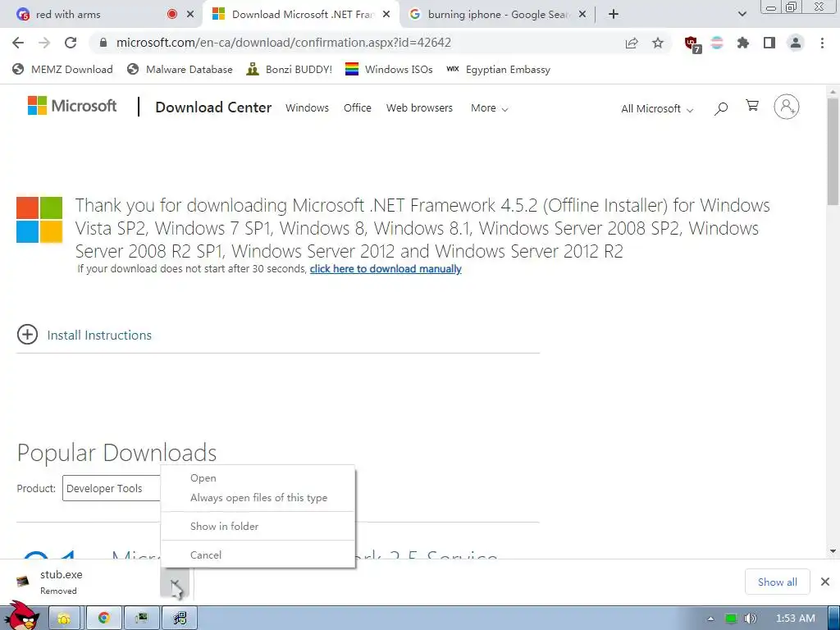The image size is (840, 630).
Task: Click the share page icon in address bar
Action: [x=632, y=43]
